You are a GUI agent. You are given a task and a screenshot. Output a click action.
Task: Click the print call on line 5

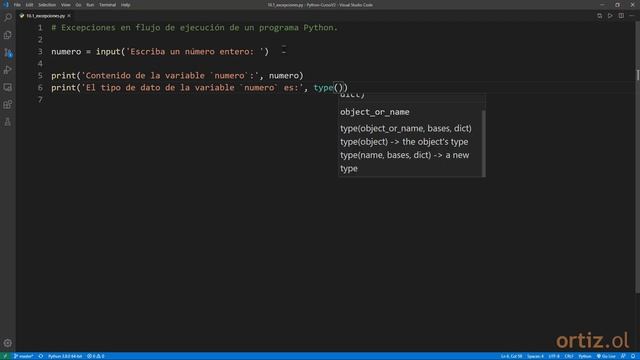pyautogui.click(x=64, y=76)
